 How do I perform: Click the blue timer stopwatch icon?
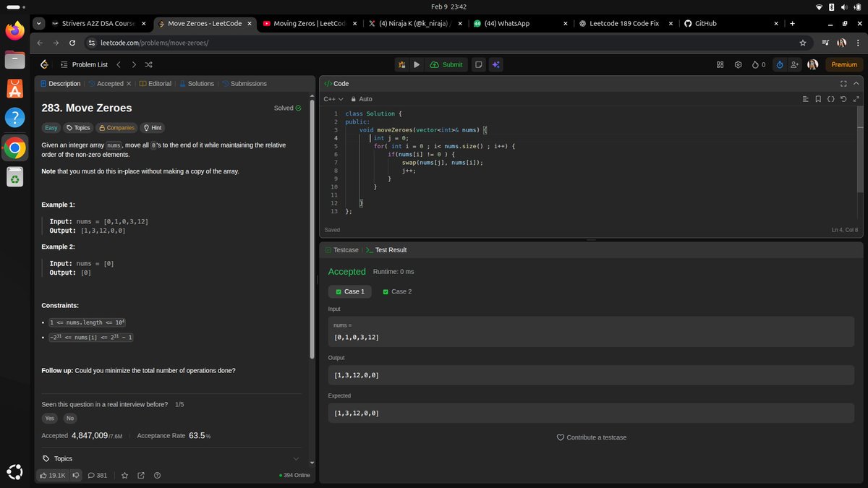[780, 64]
